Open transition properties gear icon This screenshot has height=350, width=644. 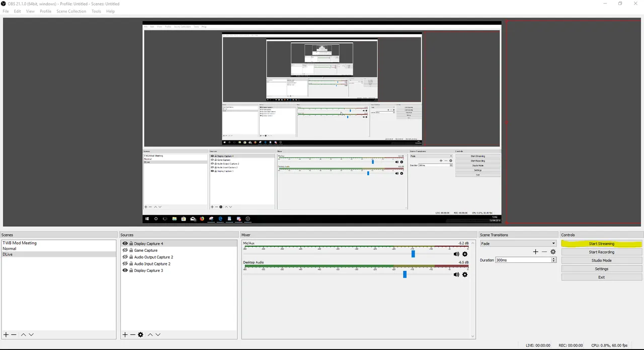point(553,252)
